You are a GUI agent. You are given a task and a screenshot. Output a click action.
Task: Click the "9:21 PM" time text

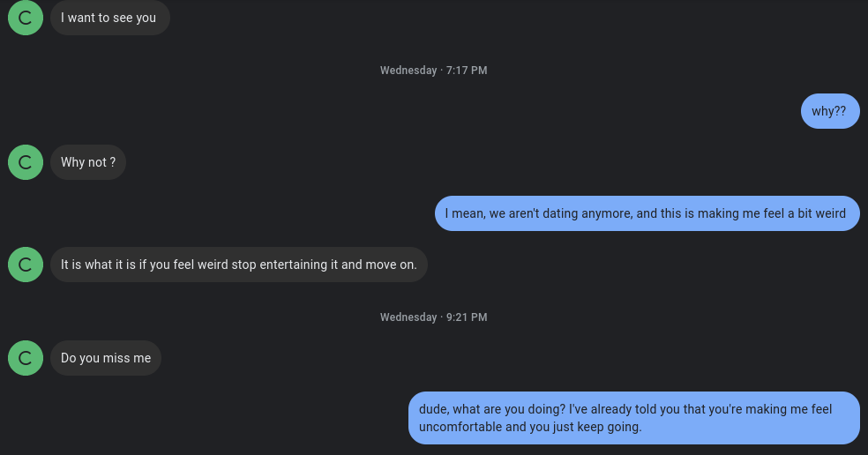(x=467, y=317)
